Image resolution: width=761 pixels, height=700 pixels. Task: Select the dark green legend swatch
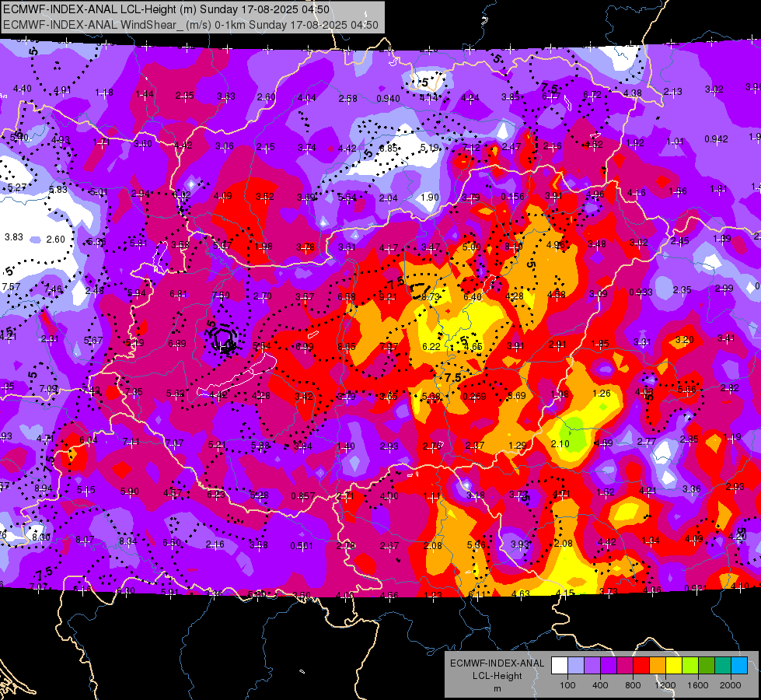coord(707,666)
